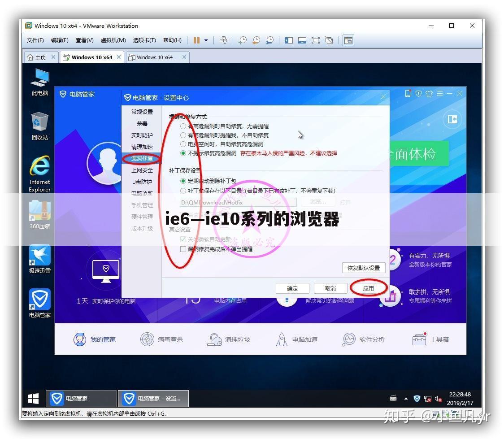
Task: Select 实时防护 in the settings sidebar
Action: pos(142,135)
